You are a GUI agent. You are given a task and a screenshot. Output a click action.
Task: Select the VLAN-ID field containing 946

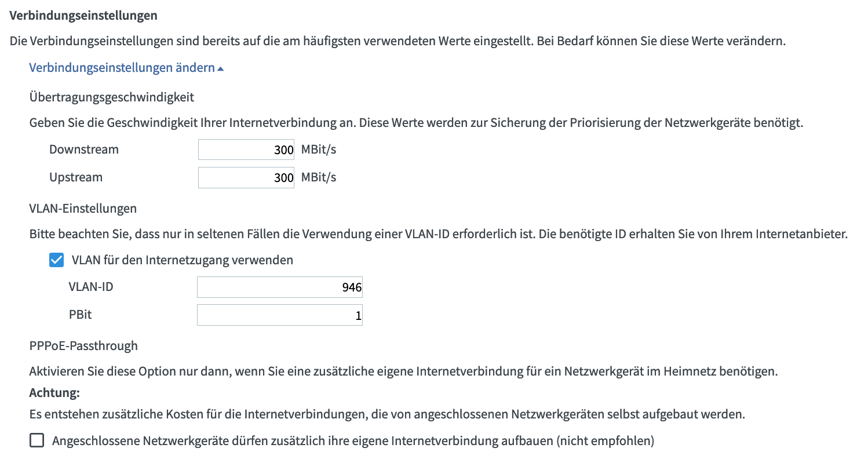point(280,287)
